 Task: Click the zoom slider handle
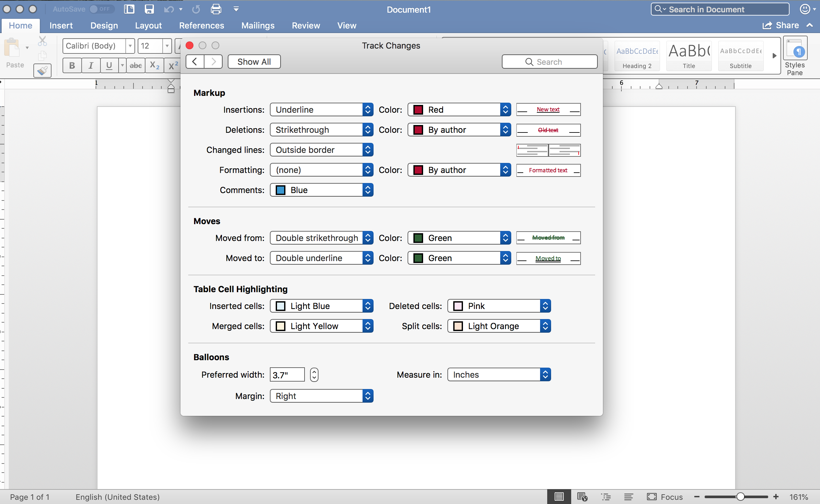coord(740,497)
